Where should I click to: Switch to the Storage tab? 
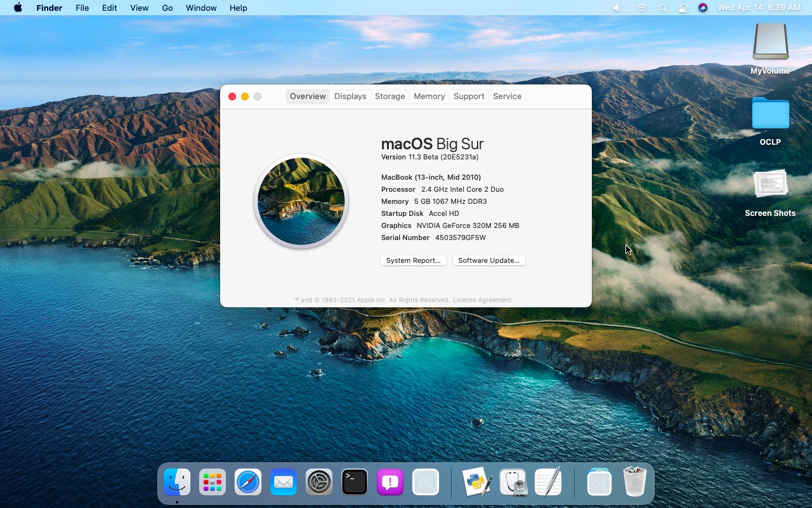(390, 97)
